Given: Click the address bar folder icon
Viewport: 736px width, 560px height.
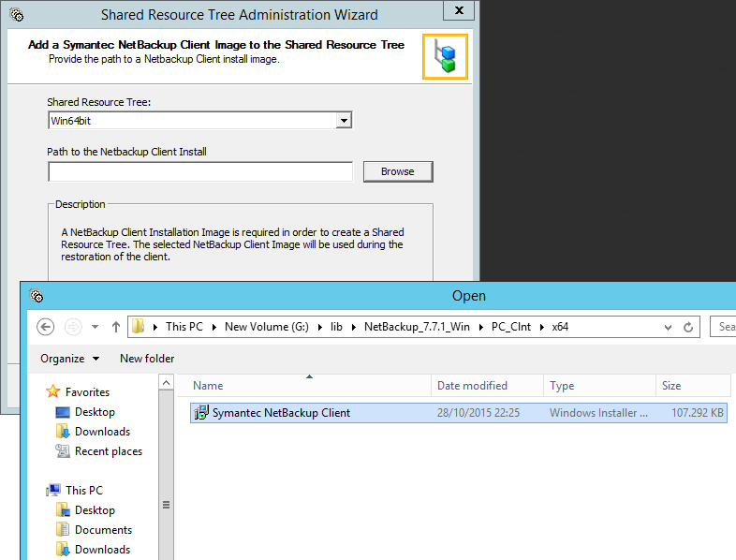Looking at the screenshot, I should point(138,327).
